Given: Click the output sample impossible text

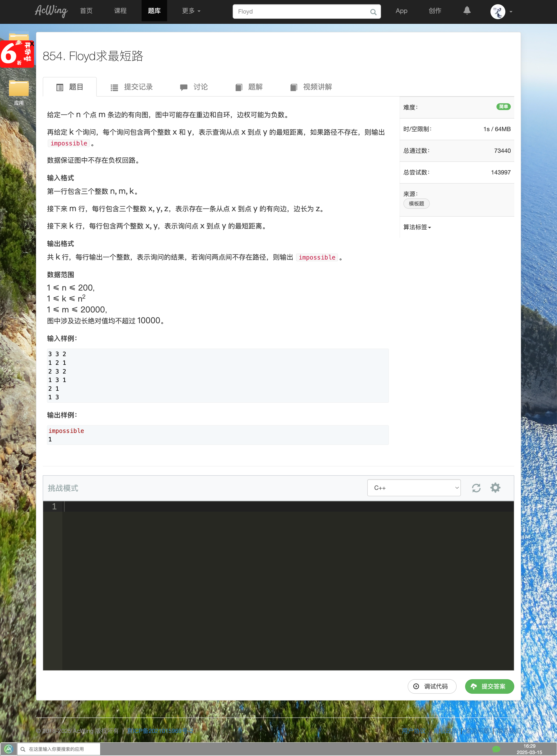Looking at the screenshot, I should pos(66,431).
